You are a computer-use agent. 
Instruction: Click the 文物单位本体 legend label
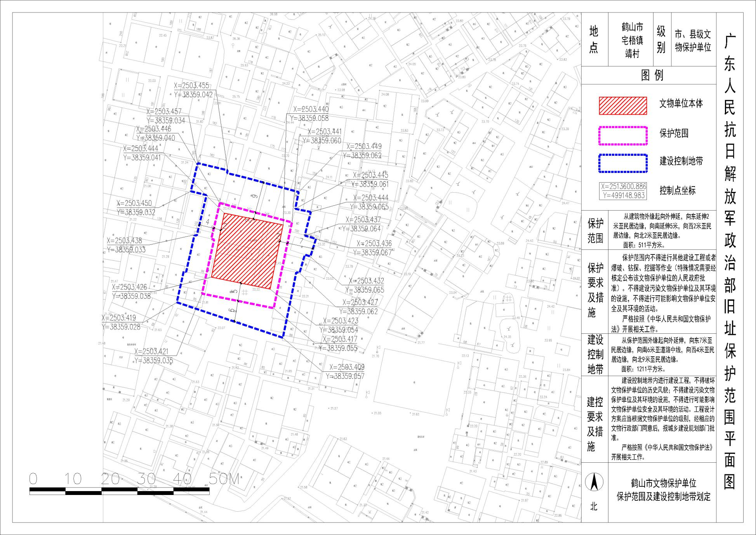point(681,104)
